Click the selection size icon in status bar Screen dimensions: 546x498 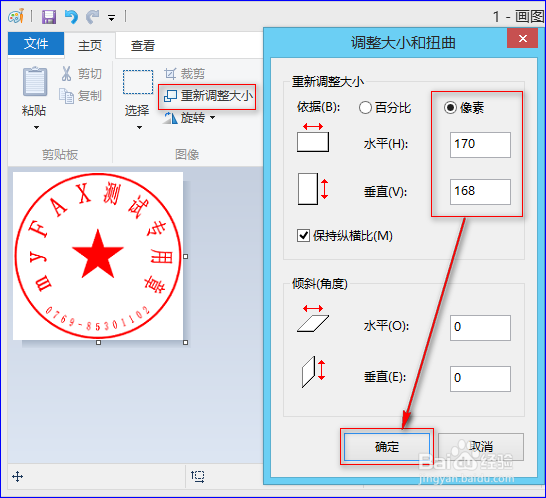(197, 476)
